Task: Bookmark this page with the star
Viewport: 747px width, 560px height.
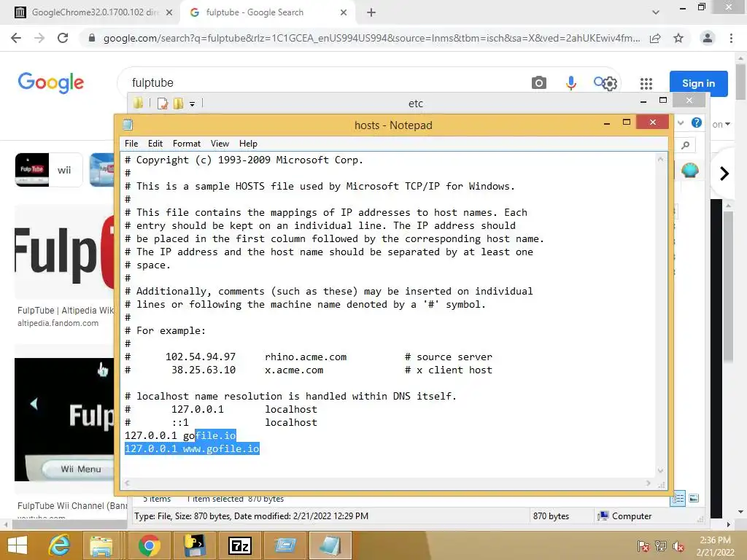Action: [678, 38]
